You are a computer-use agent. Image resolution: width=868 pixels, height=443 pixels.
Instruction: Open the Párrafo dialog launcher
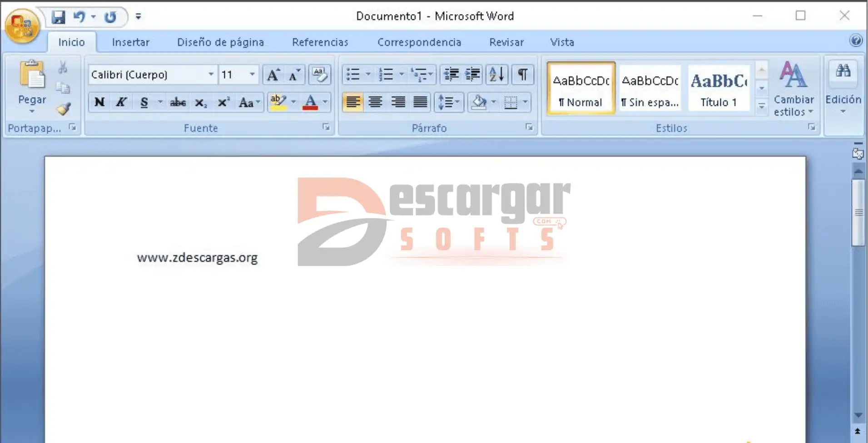click(x=529, y=127)
